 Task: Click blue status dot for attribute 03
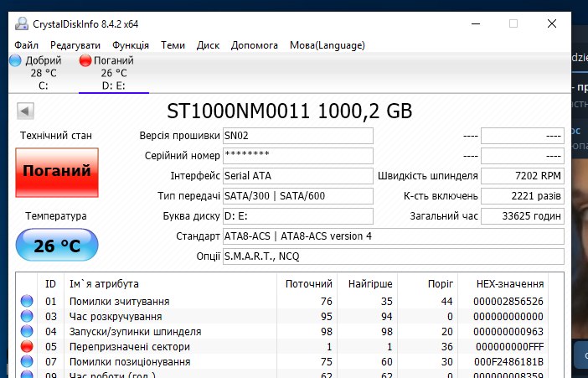click(x=27, y=316)
